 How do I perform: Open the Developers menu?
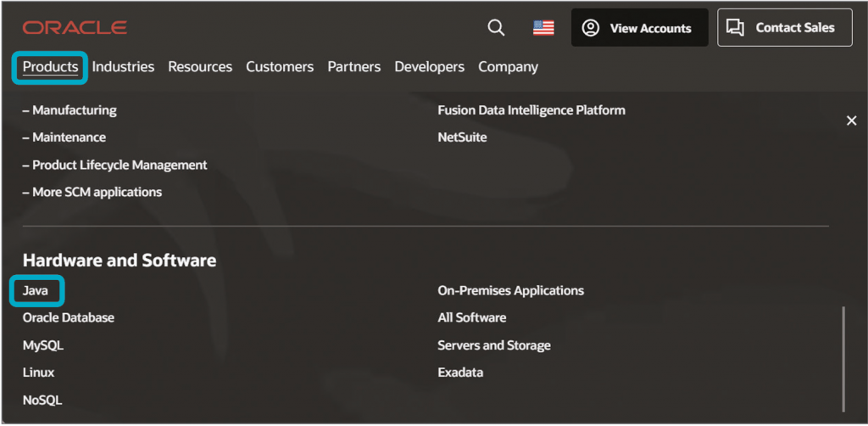pyautogui.click(x=429, y=67)
